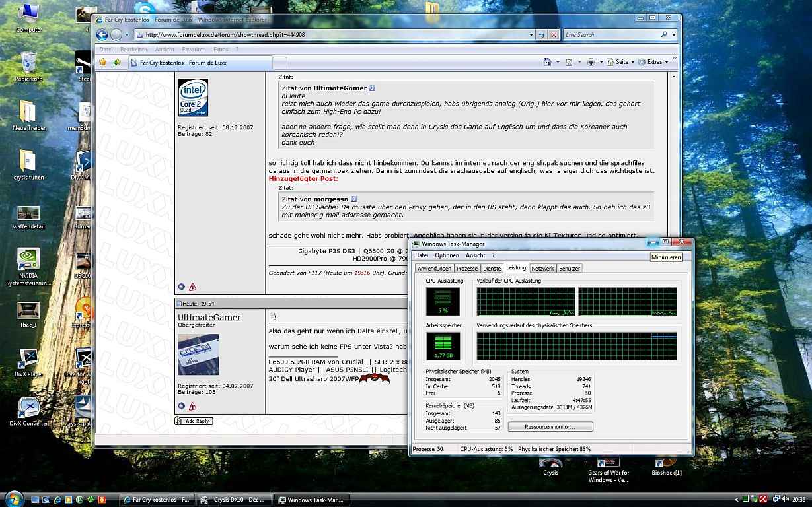Screen dimensions: 812x507
Task: Click the Home icon in the IE command bar
Action: point(547,62)
